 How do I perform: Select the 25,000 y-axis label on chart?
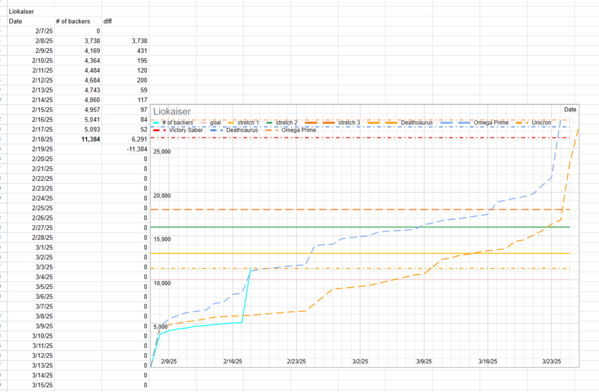coord(162,152)
